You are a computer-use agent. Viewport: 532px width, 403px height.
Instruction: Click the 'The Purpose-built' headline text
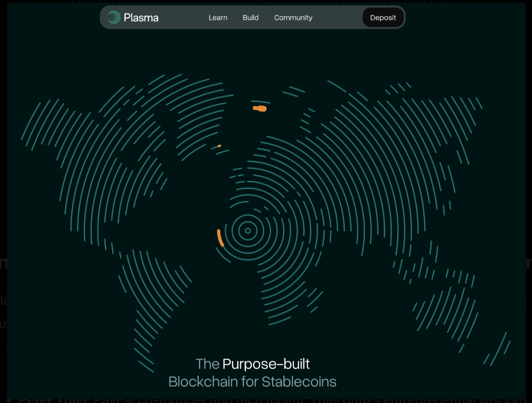click(253, 364)
